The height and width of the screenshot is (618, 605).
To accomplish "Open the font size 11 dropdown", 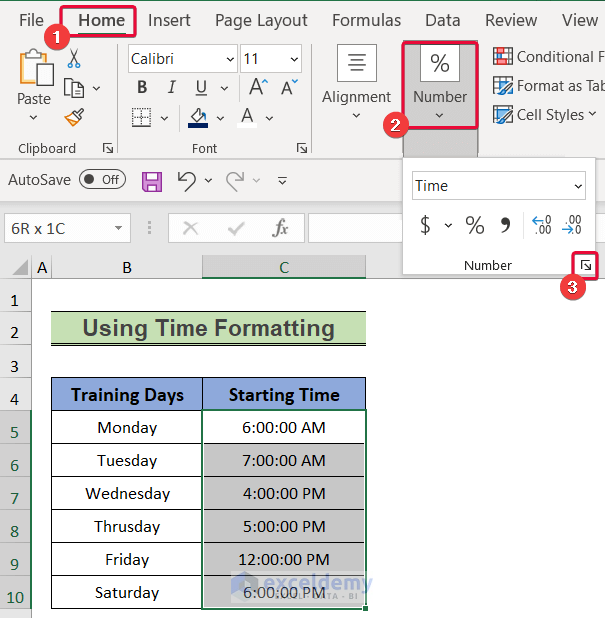I will point(294,59).
